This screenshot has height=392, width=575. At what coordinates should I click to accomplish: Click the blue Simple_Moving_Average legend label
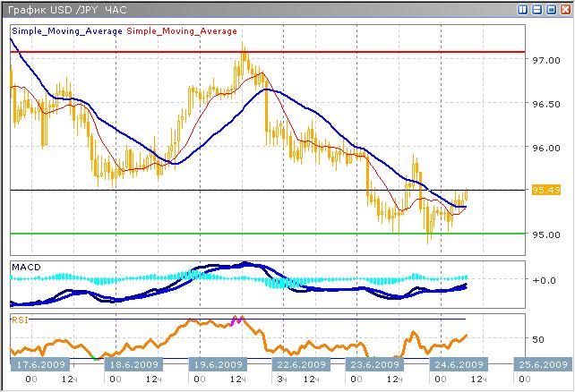tap(66, 31)
